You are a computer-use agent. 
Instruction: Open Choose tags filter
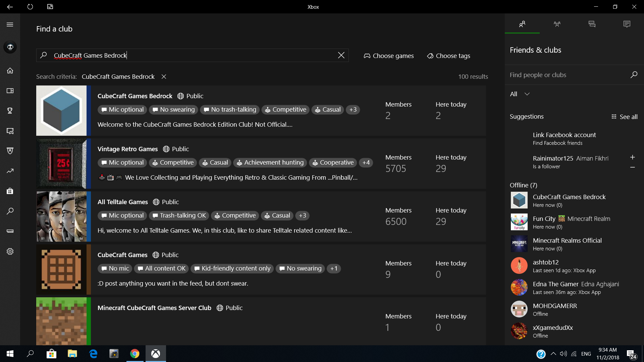point(448,56)
